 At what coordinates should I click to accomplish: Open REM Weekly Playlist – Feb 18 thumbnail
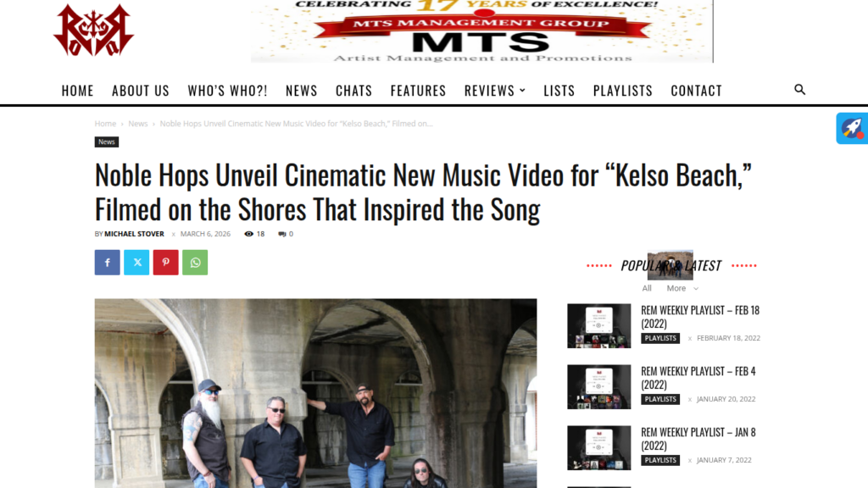click(x=599, y=326)
